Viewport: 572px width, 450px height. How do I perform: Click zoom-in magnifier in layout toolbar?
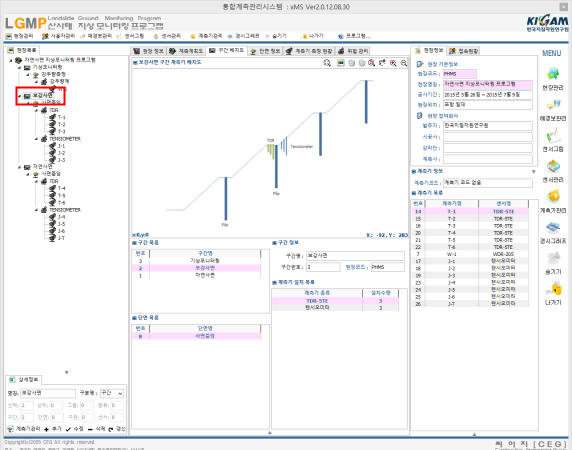coord(393,63)
